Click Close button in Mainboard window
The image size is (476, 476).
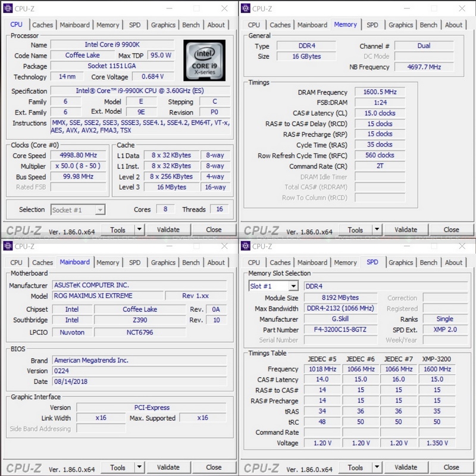214,468
